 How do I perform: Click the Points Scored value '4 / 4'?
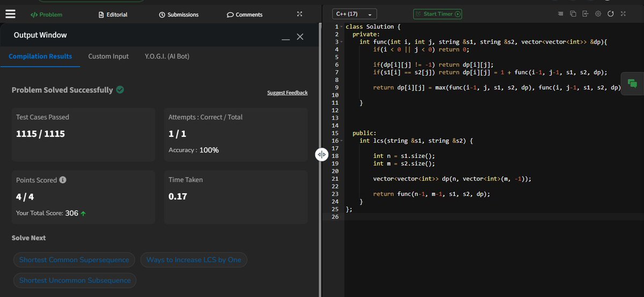25,197
